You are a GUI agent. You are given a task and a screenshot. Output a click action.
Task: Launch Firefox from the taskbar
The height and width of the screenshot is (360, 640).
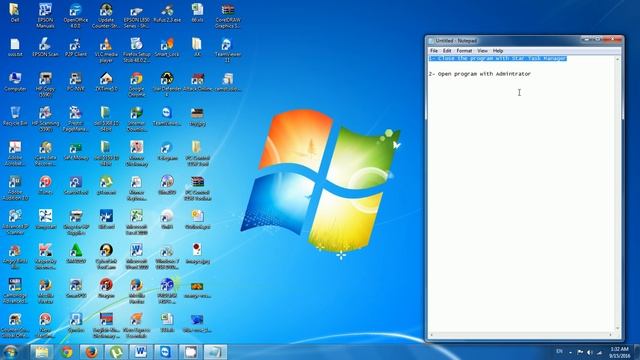(x=91, y=352)
